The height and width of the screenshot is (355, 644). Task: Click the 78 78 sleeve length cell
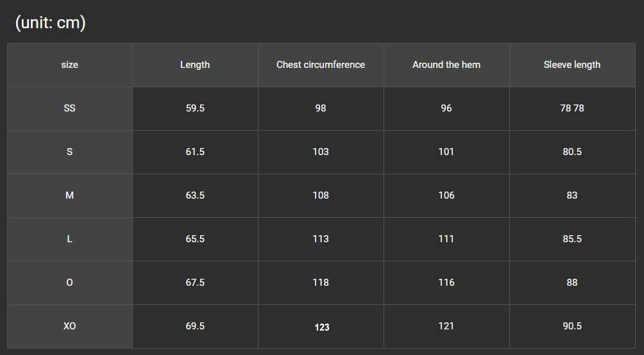572,108
